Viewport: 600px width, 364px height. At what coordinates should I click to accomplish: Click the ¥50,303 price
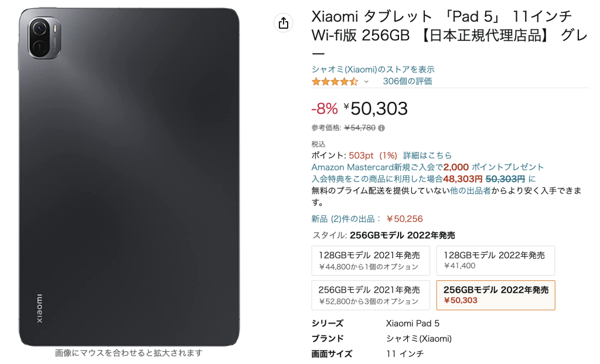[x=379, y=108]
